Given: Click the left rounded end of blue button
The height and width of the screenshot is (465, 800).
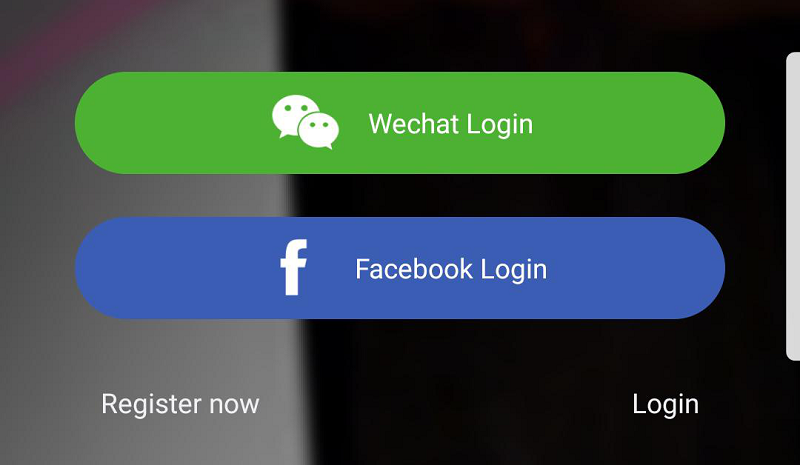Looking at the screenshot, I should [x=102, y=268].
